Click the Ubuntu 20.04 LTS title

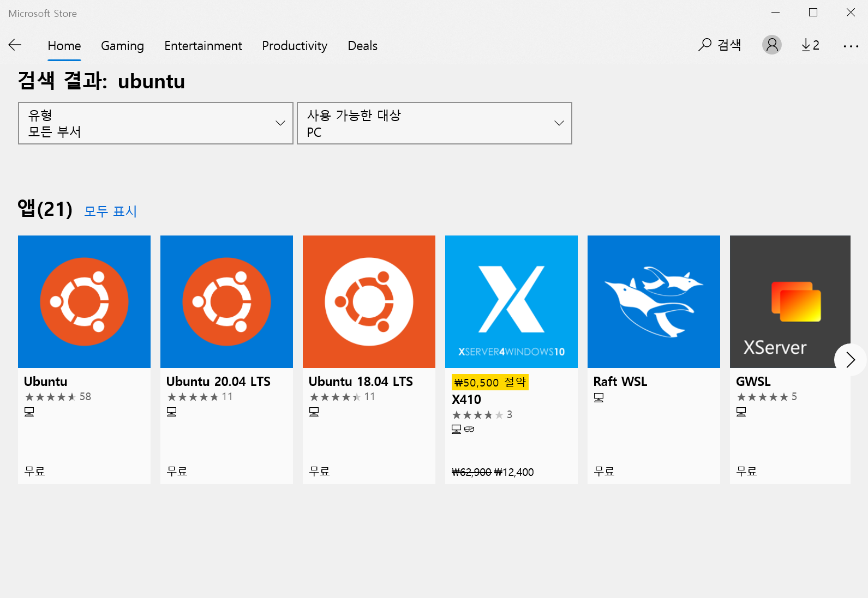click(x=218, y=382)
